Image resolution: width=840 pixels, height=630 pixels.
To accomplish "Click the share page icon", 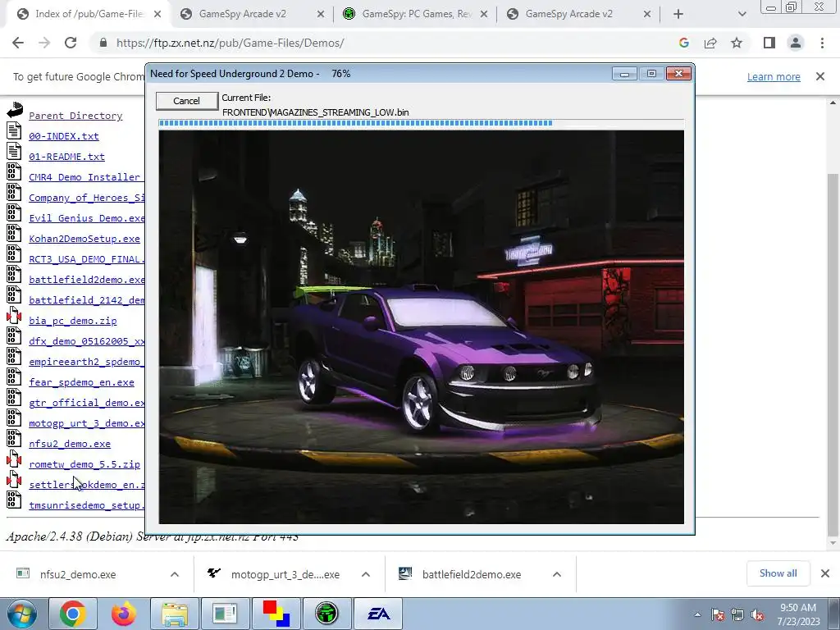I will pos(710,43).
